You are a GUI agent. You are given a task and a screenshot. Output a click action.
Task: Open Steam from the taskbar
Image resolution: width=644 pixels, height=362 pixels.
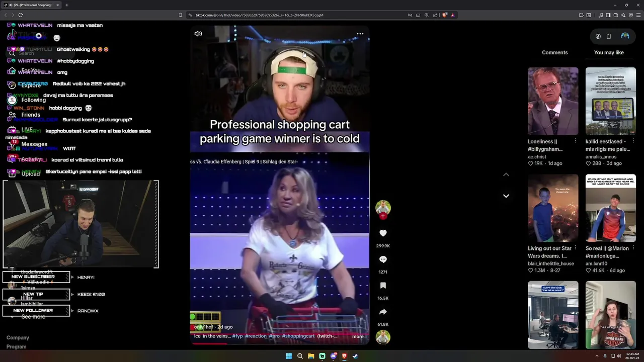coord(355,356)
